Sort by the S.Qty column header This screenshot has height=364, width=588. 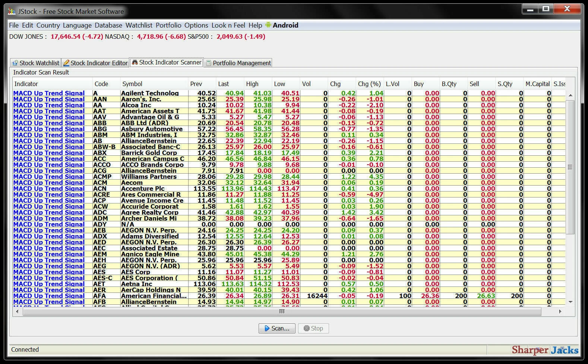[x=510, y=84]
